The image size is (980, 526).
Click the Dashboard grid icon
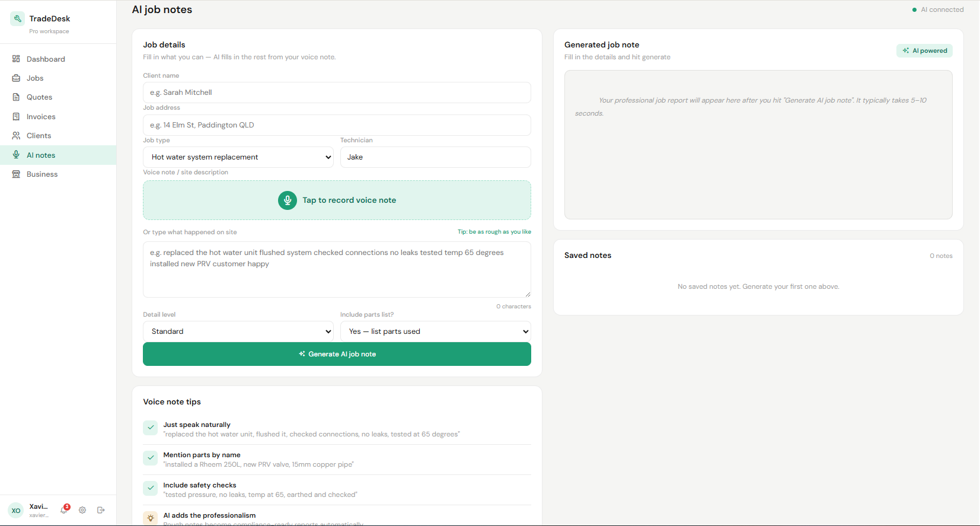click(16, 59)
